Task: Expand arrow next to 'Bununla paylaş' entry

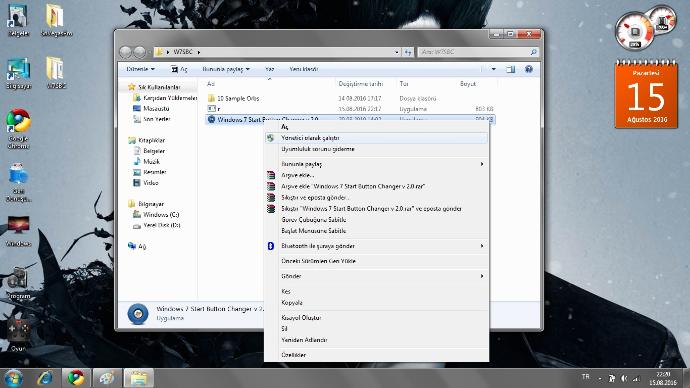Action: (482, 164)
